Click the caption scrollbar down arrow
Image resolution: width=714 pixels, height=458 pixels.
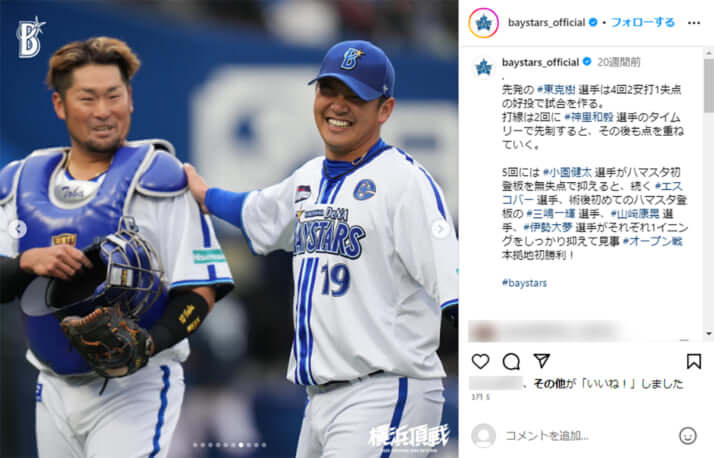[x=708, y=334]
